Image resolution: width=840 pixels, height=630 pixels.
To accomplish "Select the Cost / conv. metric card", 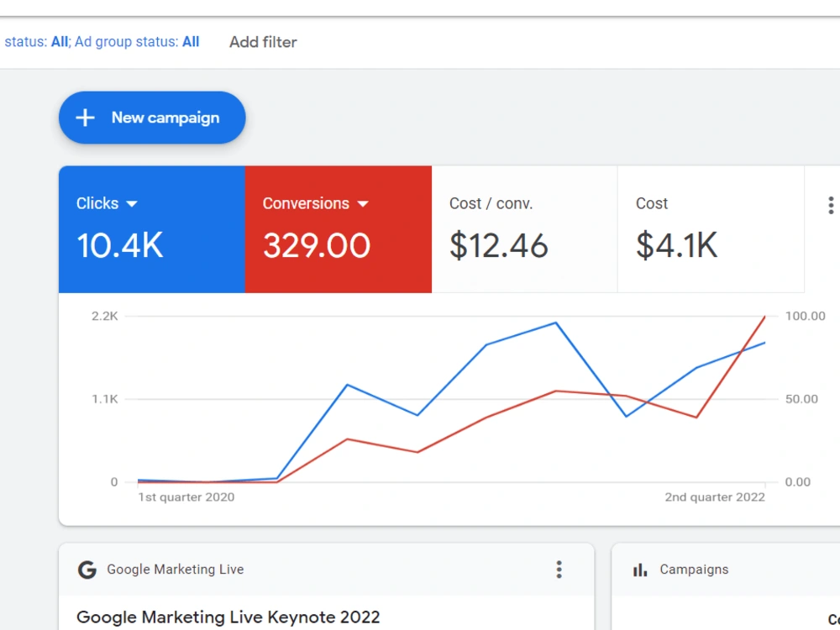I will [x=524, y=229].
